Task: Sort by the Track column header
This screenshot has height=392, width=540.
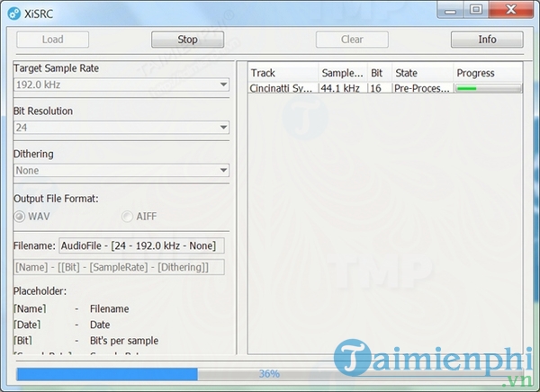Action: tap(282, 73)
